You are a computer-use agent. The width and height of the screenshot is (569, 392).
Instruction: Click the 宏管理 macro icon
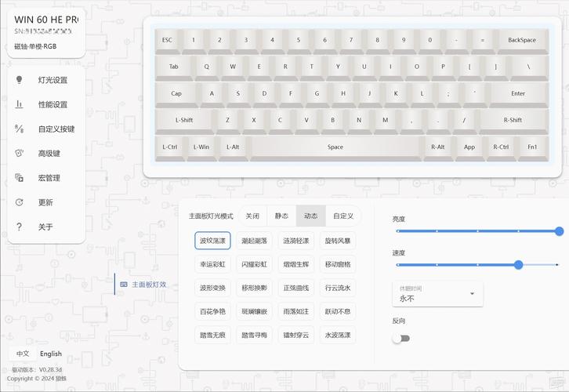pyautogui.click(x=20, y=178)
